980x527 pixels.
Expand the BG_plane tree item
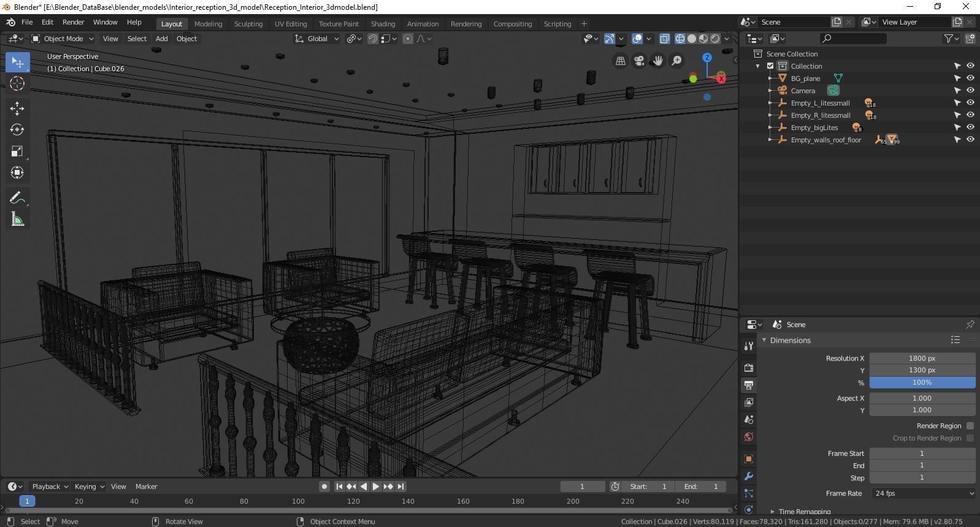[x=770, y=79]
